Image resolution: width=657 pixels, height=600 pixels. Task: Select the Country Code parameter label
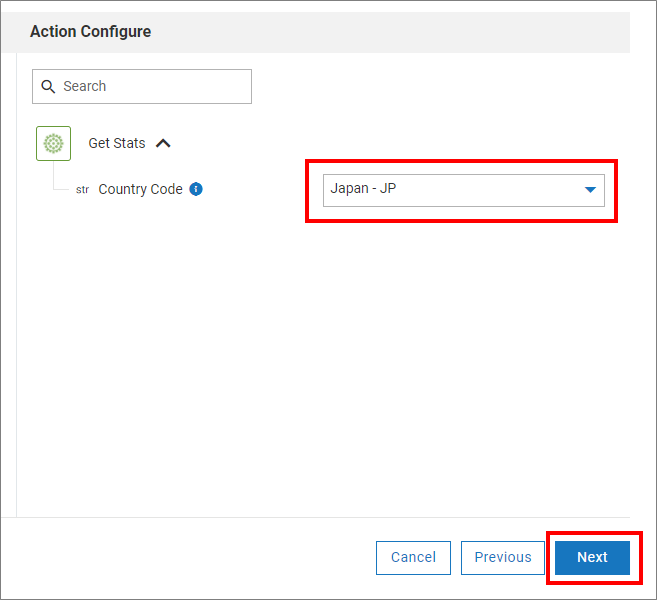coord(140,189)
